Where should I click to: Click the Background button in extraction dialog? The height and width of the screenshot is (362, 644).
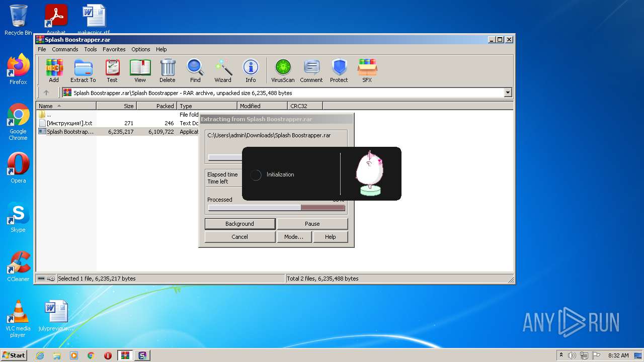240,224
